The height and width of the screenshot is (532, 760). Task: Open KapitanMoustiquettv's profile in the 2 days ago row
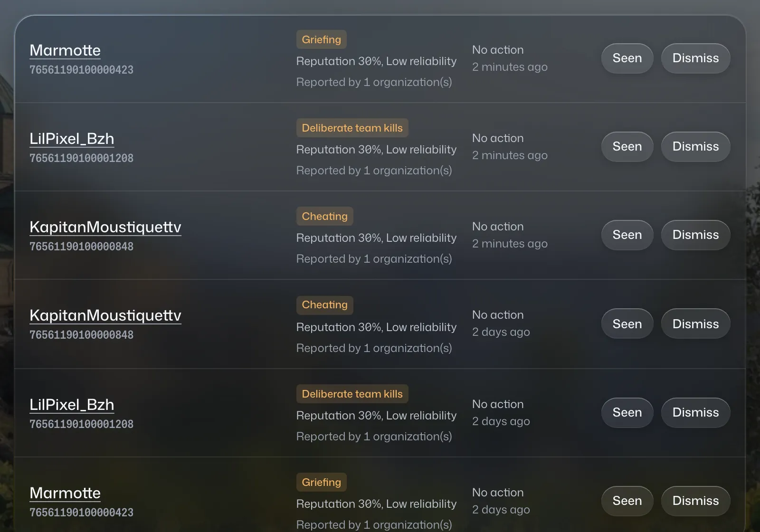point(105,315)
